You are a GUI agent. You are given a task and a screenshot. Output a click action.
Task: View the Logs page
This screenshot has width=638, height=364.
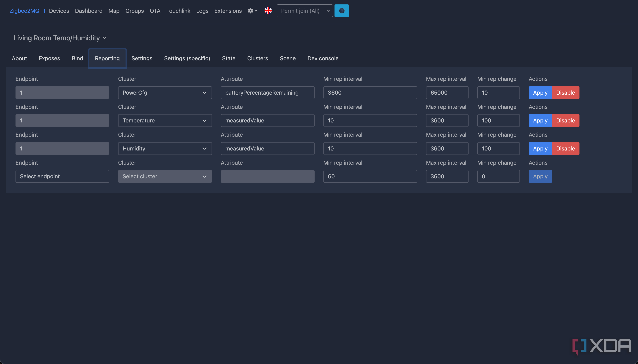coord(202,11)
